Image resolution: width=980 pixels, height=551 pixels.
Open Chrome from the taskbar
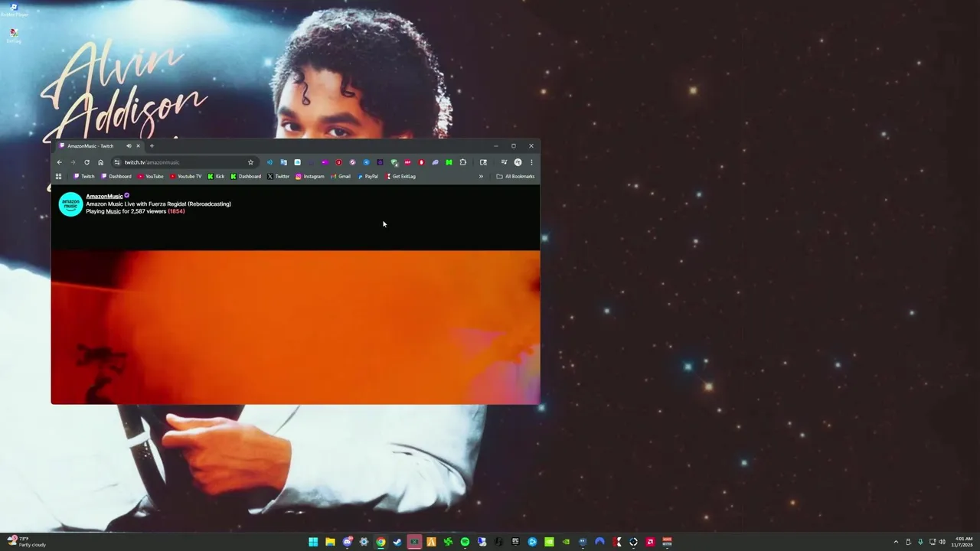pos(381,542)
